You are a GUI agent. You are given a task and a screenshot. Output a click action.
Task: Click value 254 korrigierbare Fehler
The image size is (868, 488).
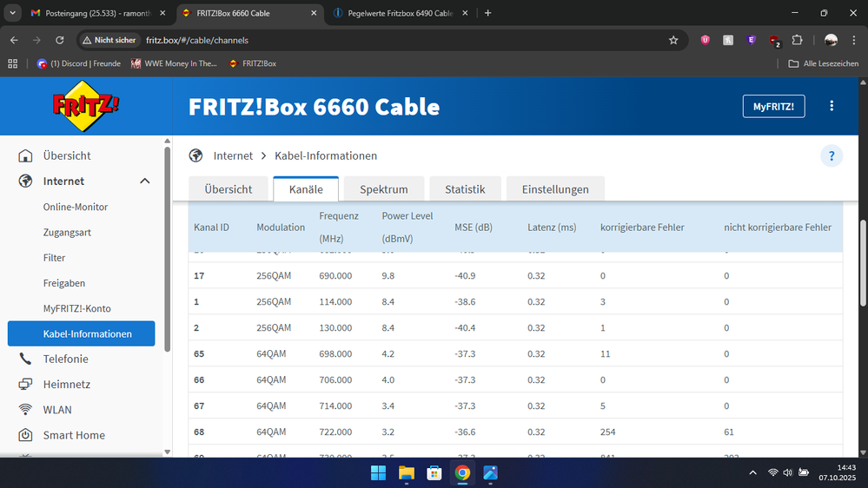click(608, 432)
